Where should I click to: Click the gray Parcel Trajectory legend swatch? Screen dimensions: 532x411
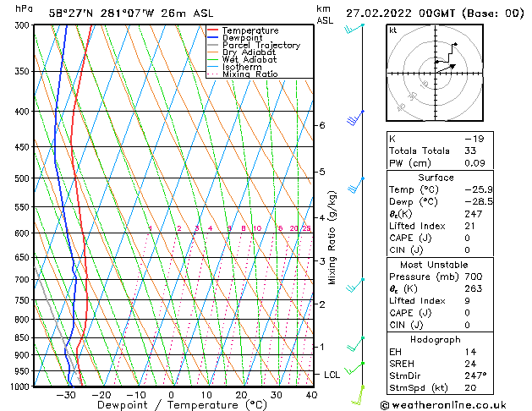tap(212, 45)
